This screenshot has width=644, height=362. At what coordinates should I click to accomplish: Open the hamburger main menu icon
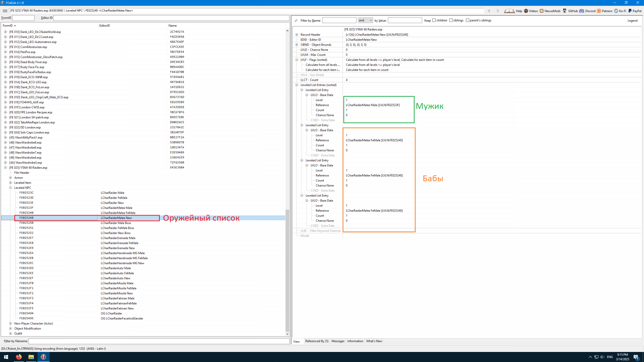click(5, 11)
